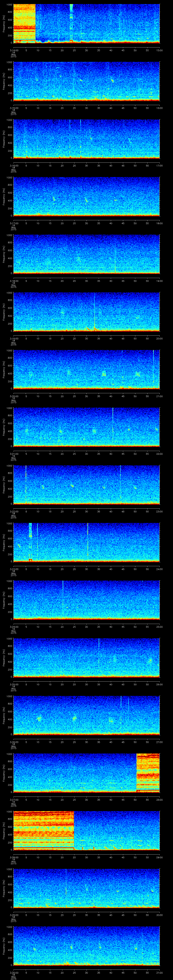Screen dimensions: 173x980
Task: Click the 3:23:00 start time label
Action: [x=14, y=569]
